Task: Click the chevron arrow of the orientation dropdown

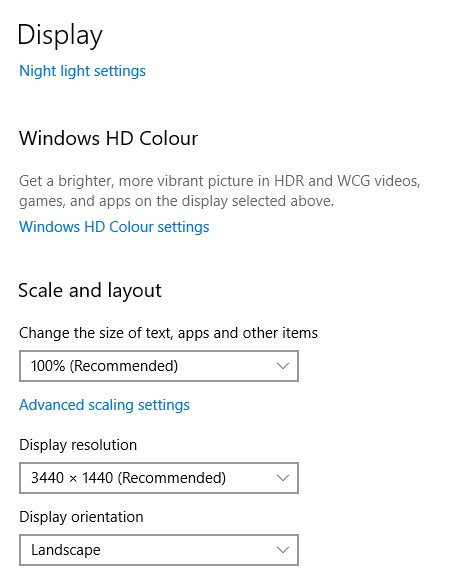Action: coord(283,550)
